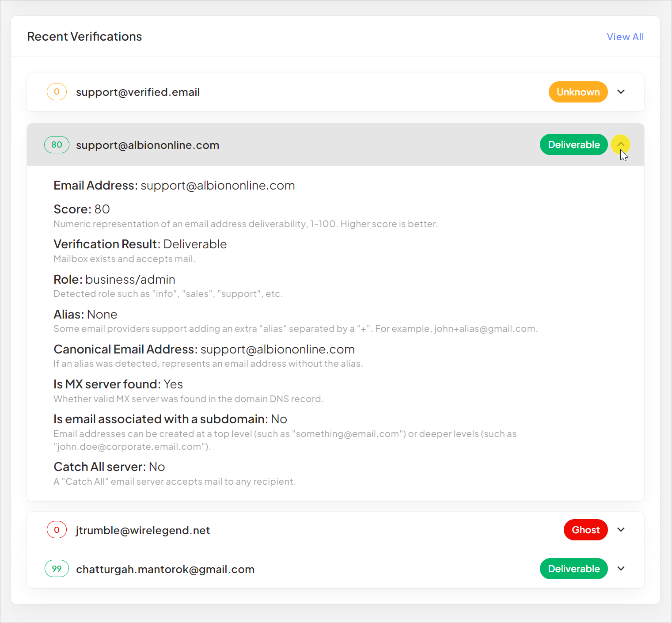Click the red score 0 circle beside jtrumble@wirelegend.net

(x=57, y=530)
